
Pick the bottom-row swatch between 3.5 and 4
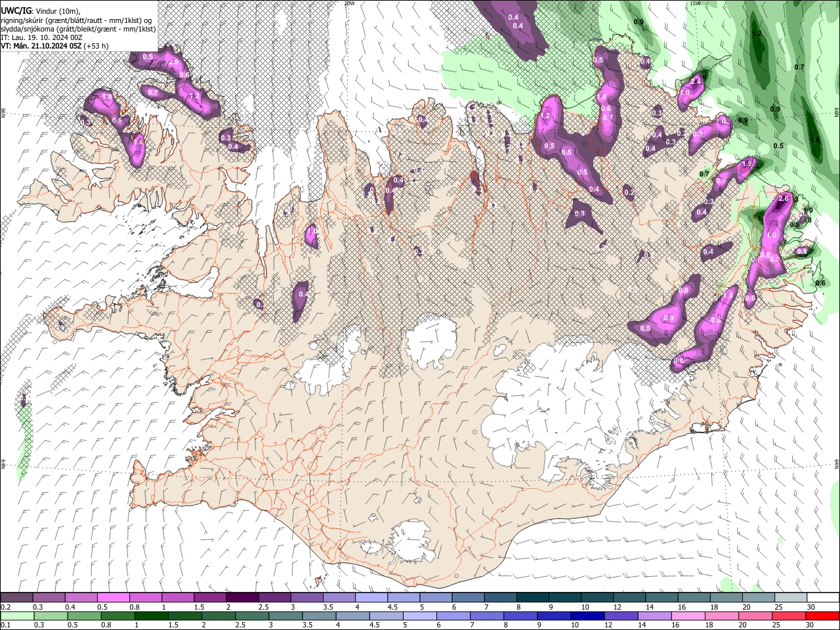320,616
